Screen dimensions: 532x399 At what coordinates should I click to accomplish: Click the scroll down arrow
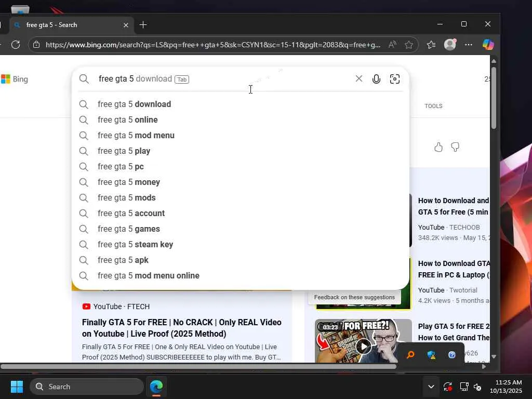pyautogui.click(x=494, y=356)
